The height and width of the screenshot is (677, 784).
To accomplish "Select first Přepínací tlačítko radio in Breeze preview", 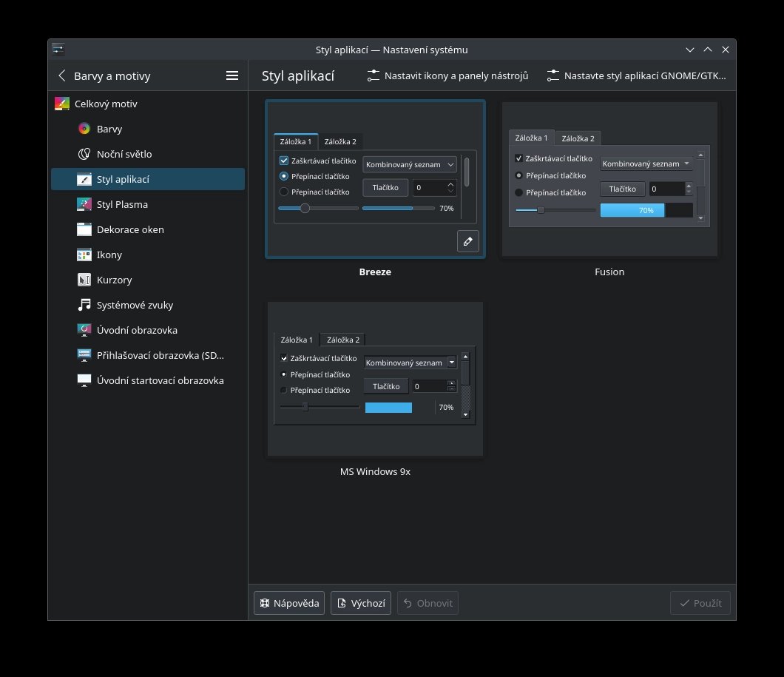I will coord(284,176).
